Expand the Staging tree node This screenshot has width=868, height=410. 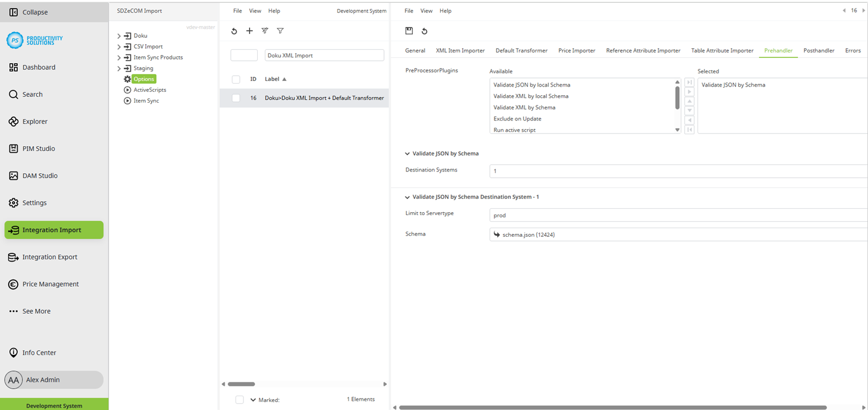click(119, 68)
